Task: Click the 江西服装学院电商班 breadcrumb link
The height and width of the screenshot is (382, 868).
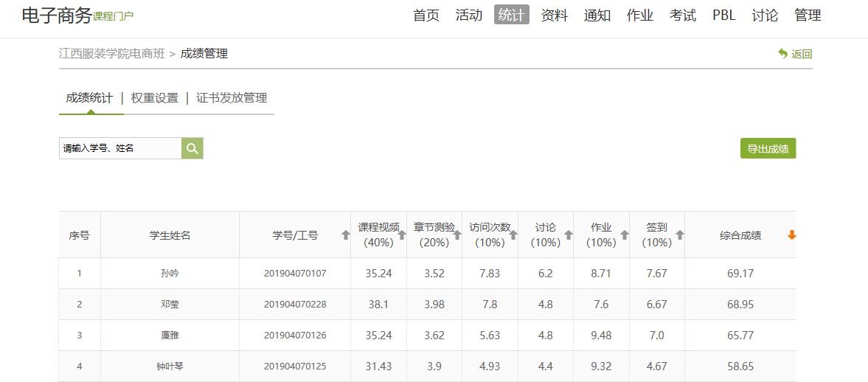Action: (112, 53)
